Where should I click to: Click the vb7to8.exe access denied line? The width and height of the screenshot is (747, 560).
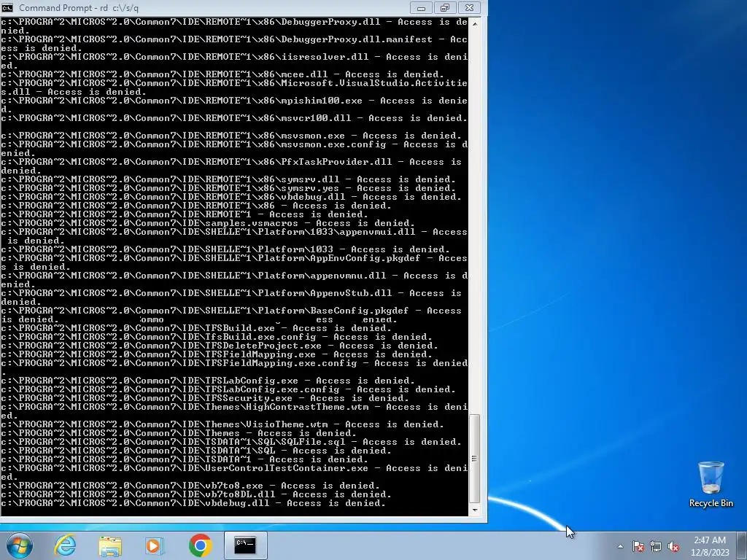pos(190,485)
